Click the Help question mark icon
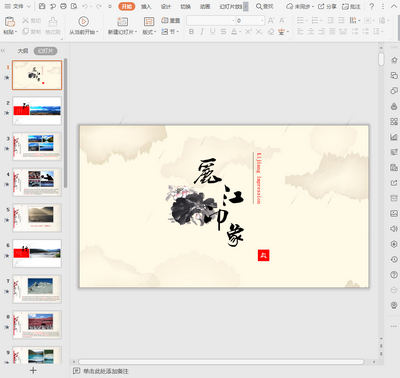The image size is (400, 378). (372, 6)
